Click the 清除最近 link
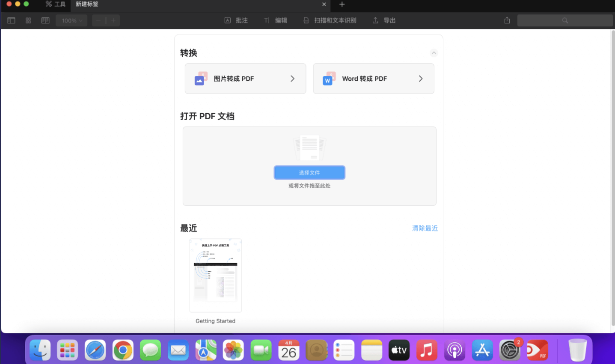Screen dimensions: 615x364 pos(425,228)
